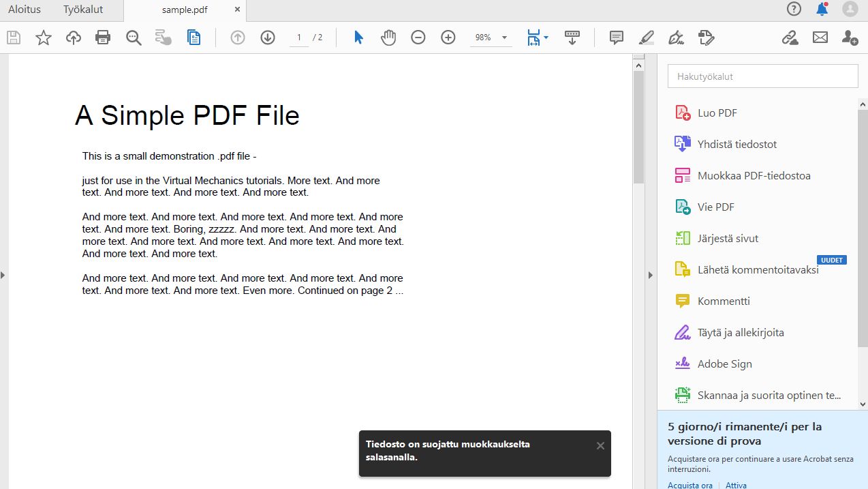Click the current page number field

coord(298,38)
